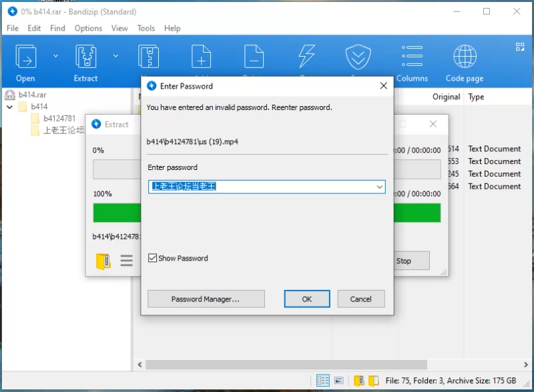The height and width of the screenshot is (392, 534).
Task: Select the b414 folder in the tree
Action: [x=39, y=107]
